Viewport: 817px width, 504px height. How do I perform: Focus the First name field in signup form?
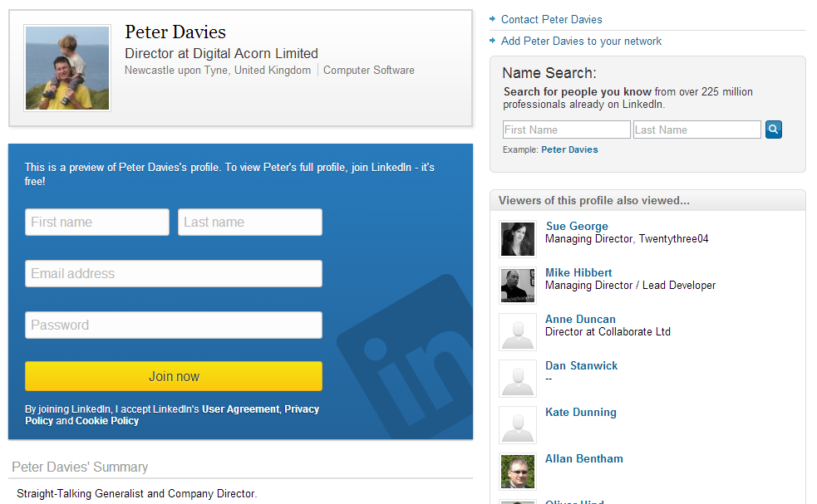[x=97, y=223]
